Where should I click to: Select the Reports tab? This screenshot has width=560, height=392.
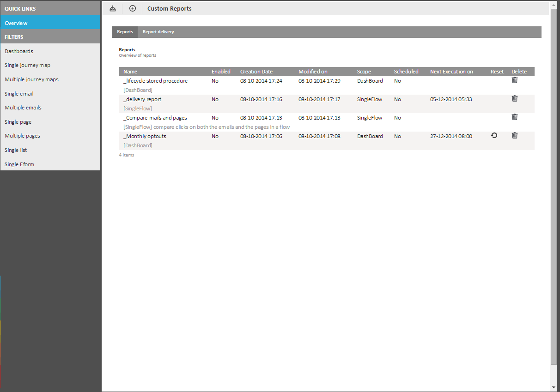pos(125,32)
